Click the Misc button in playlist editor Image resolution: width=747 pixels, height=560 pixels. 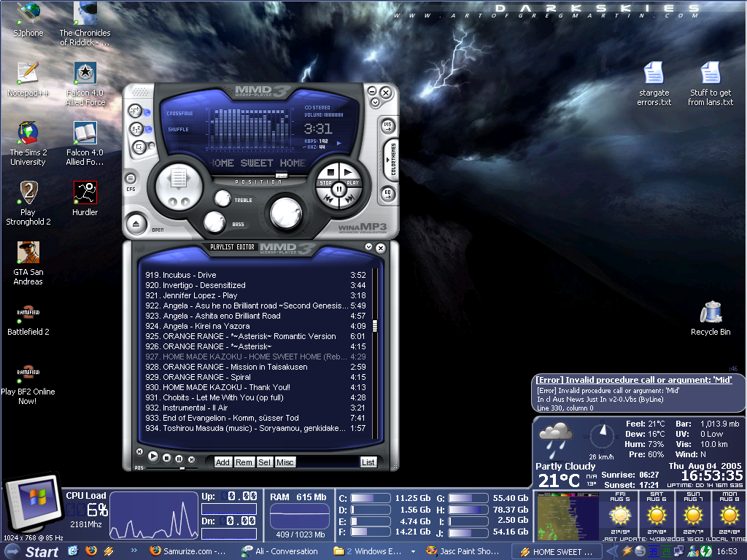[x=285, y=462]
